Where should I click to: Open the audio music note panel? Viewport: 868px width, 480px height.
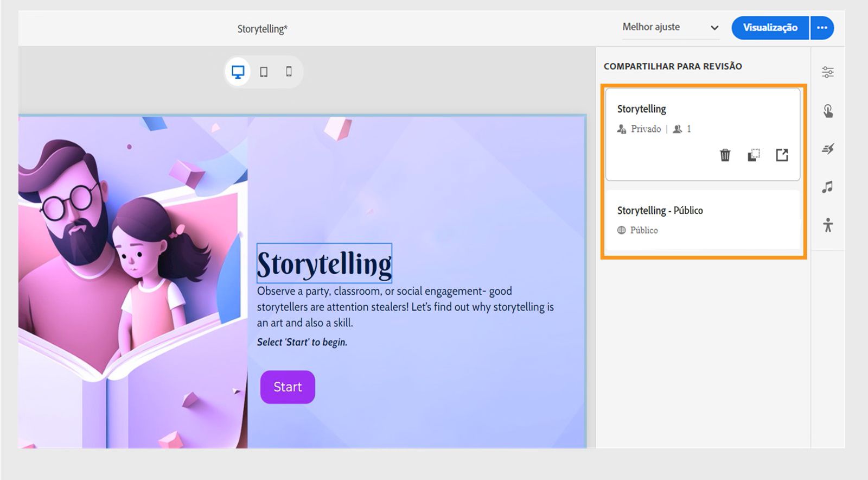(x=827, y=187)
